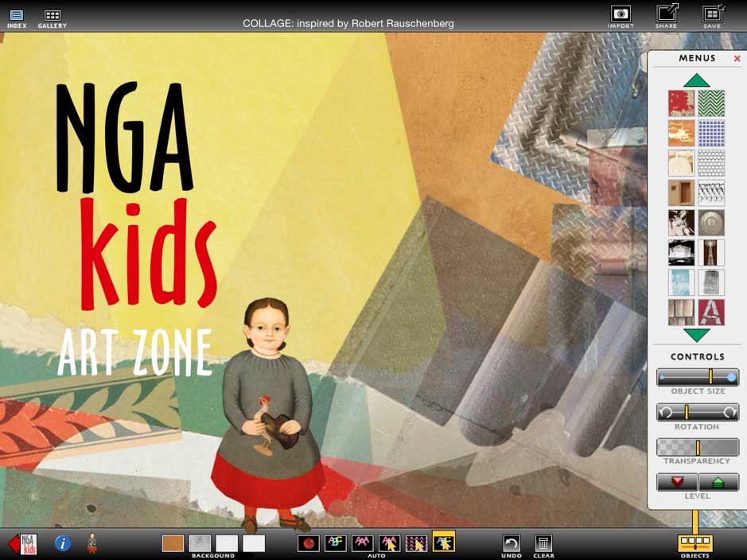
Task: Click the Transparency slider
Action: point(698,447)
